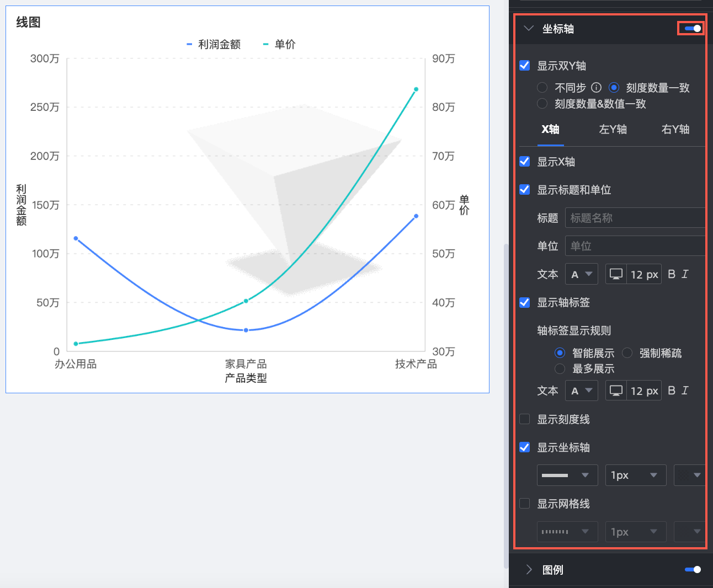Toggle italic I for title text
The width and height of the screenshot is (713, 588).
pyautogui.click(x=685, y=274)
